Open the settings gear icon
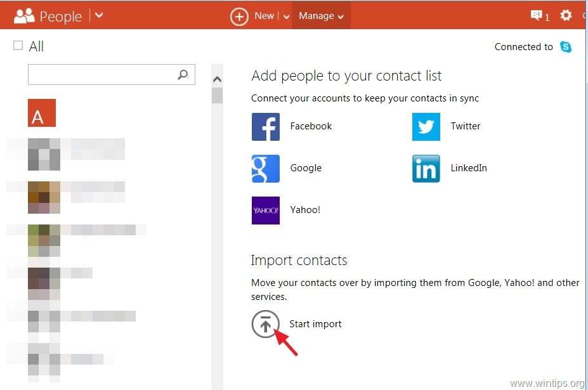The height and width of the screenshot is (390, 588). click(566, 15)
